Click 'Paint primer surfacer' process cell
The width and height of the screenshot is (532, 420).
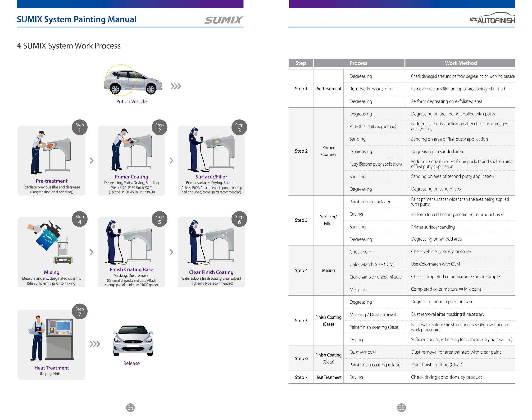[374, 202]
